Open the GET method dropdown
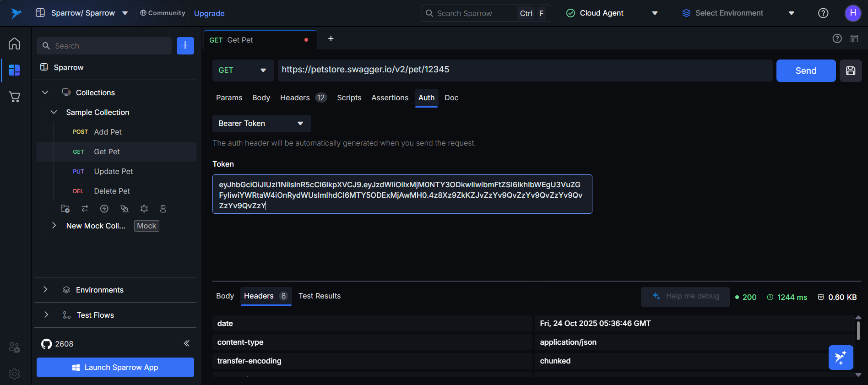This screenshot has width=868, height=385. coord(243,70)
